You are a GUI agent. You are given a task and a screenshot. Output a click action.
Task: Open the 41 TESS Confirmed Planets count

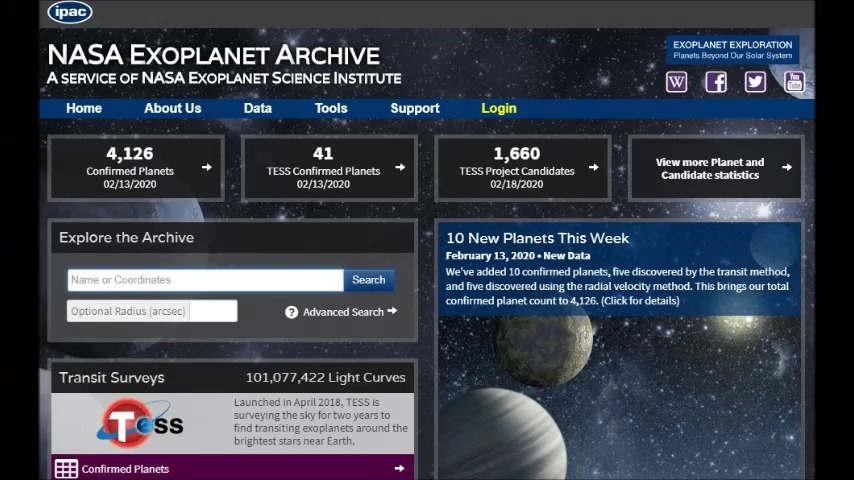(x=323, y=154)
